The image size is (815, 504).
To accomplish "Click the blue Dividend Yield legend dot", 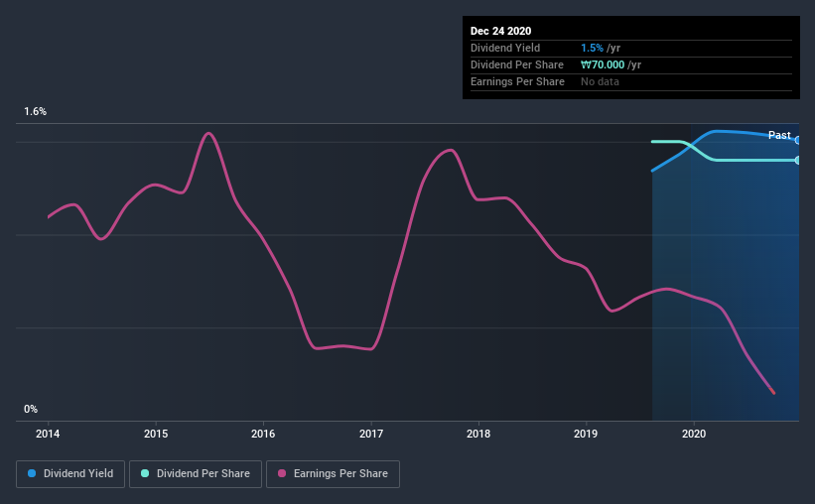I will click(32, 473).
